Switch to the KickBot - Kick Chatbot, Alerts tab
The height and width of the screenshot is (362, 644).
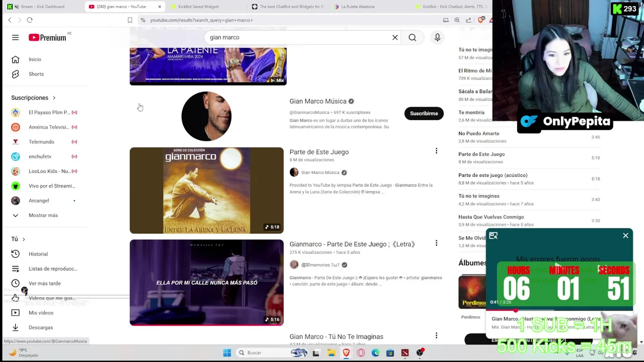[x=453, y=7]
